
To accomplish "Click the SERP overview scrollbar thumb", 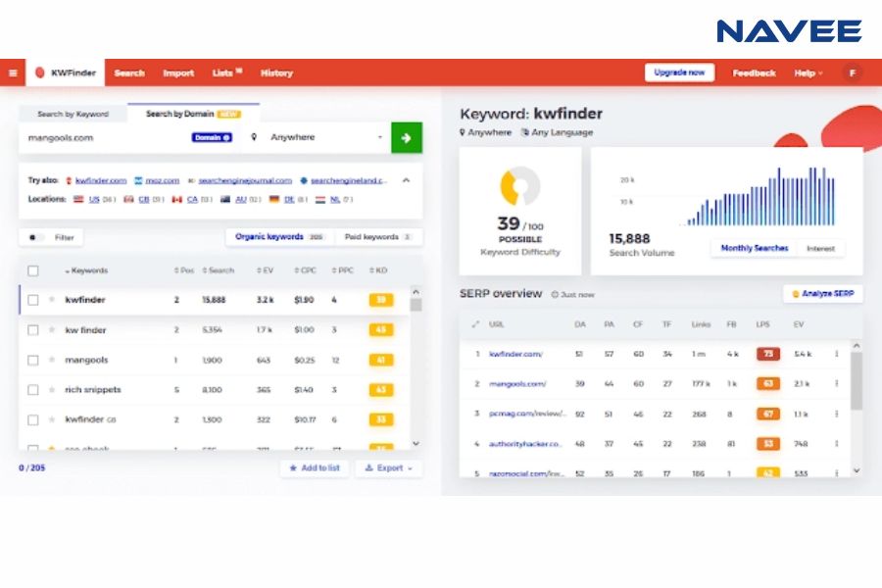I will coord(857,381).
